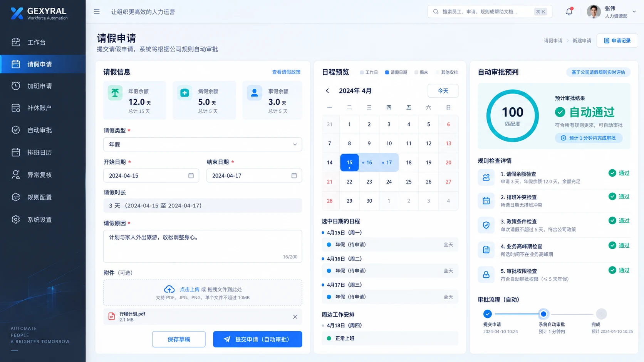Image resolution: width=644 pixels, height=362 pixels.
Task: Go to the previous month in the calendar
Action: pyautogui.click(x=327, y=91)
